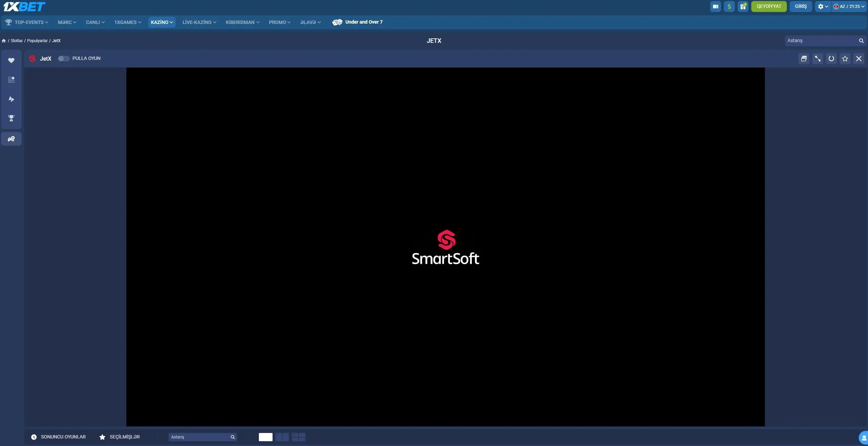This screenshot has width=868, height=446.
Task: Reload the JetX game with refresh icon
Action: tap(831, 59)
